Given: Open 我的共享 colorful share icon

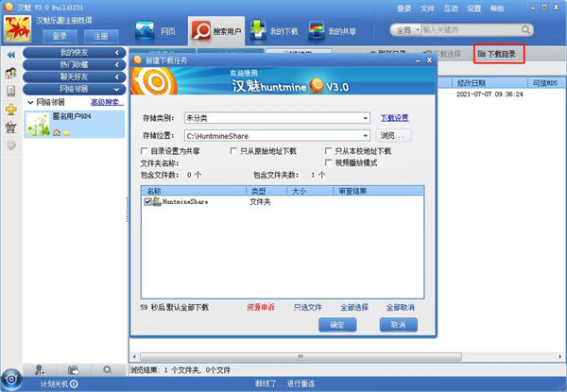Looking at the screenshot, I should click(316, 31).
